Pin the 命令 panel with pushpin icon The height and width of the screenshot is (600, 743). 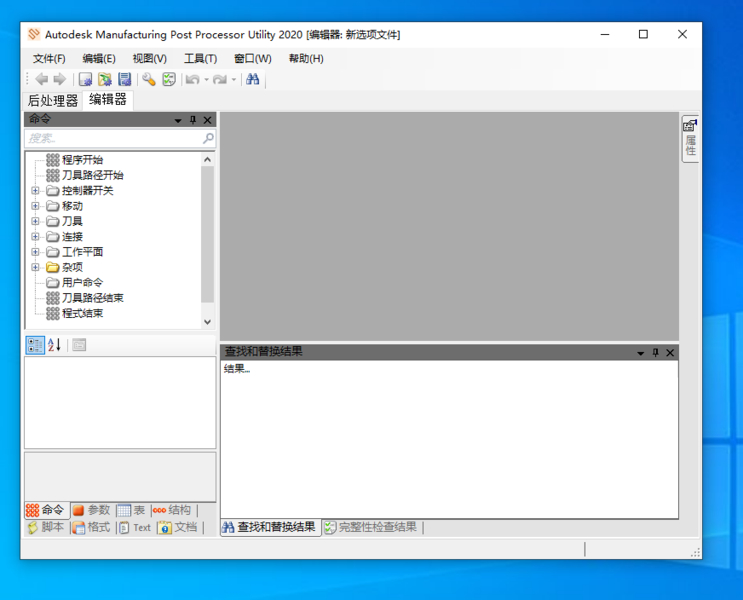point(193,120)
